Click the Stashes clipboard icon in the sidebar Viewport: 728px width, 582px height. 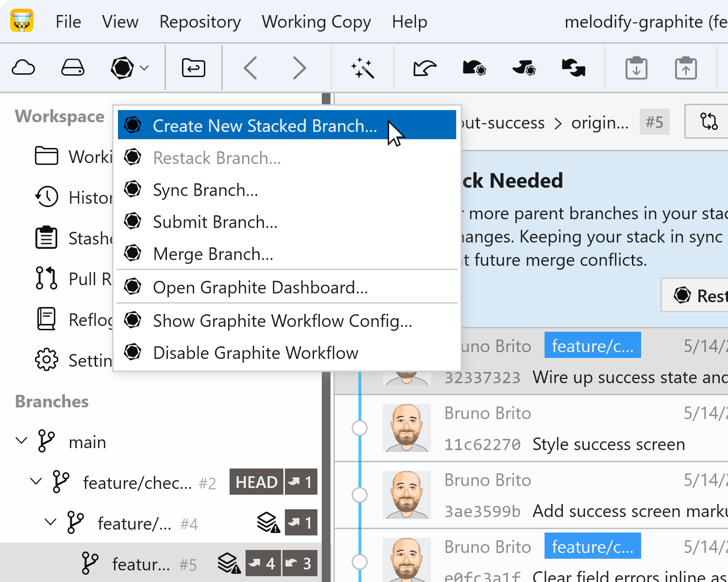[47, 238]
